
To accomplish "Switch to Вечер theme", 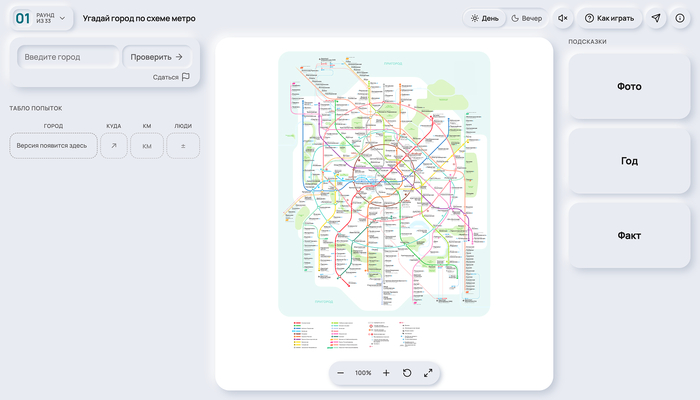I will tap(526, 18).
